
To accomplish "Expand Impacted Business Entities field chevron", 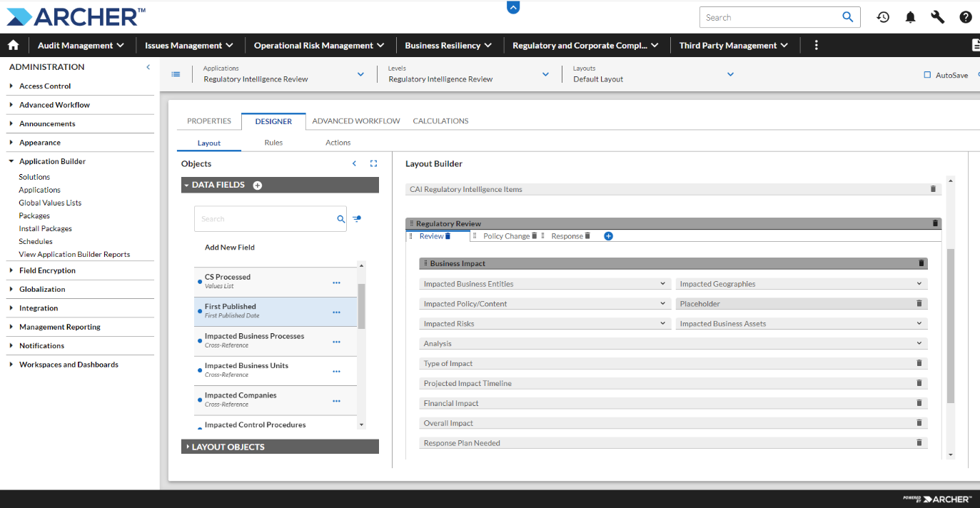I will [x=663, y=283].
